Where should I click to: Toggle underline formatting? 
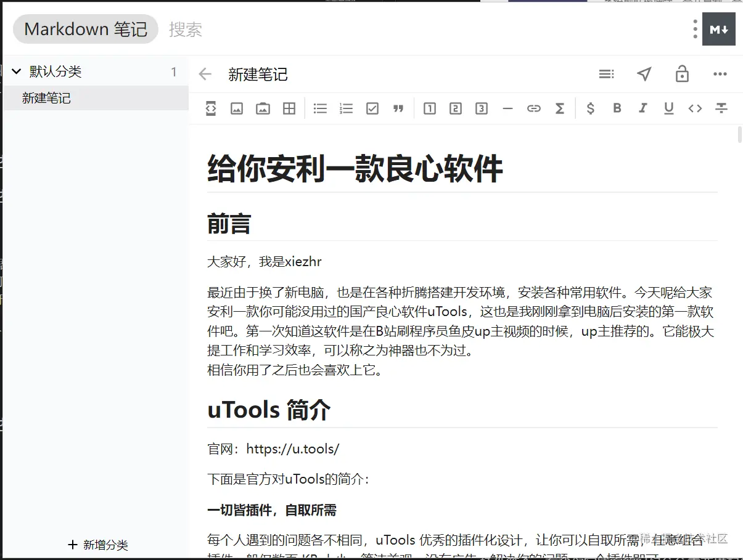pyautogui.click(x=668, y=108)
